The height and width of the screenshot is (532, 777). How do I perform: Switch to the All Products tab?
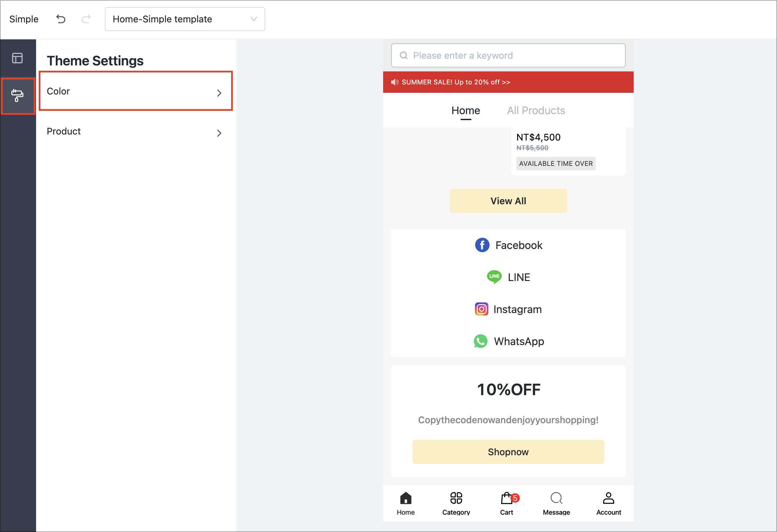(x=536, y=110)
